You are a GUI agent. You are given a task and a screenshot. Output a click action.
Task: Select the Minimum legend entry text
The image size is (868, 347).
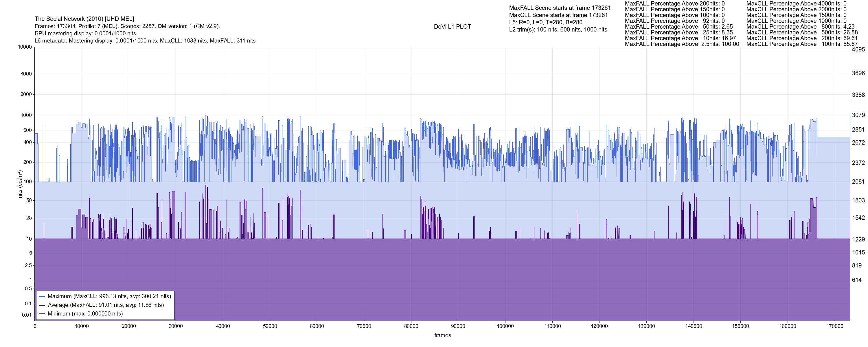point(85,314)
